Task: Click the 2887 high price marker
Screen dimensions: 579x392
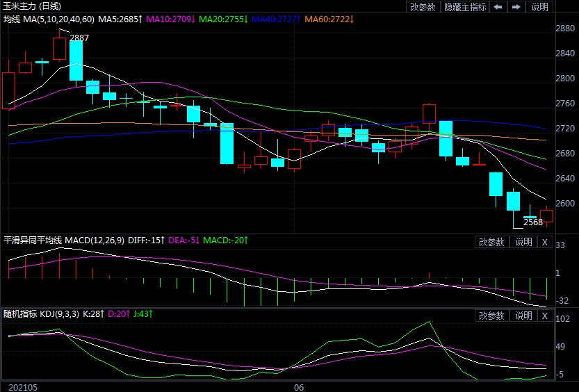Action: pos(79,38)
